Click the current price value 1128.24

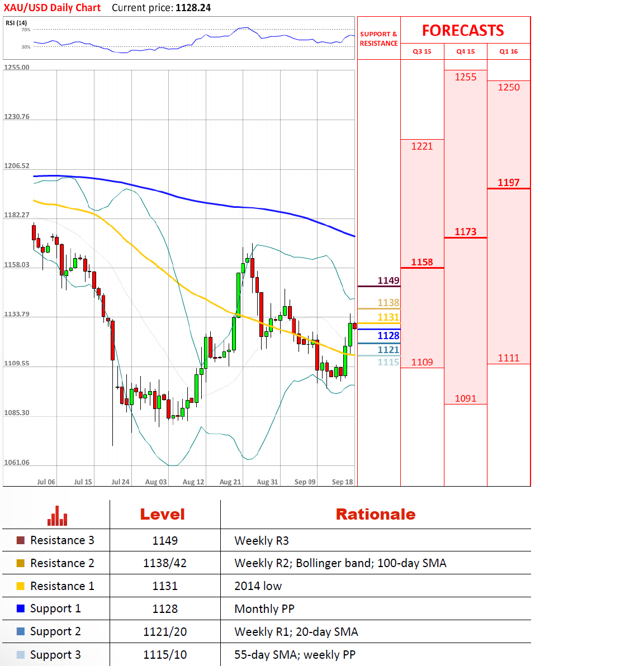(193, 8)
